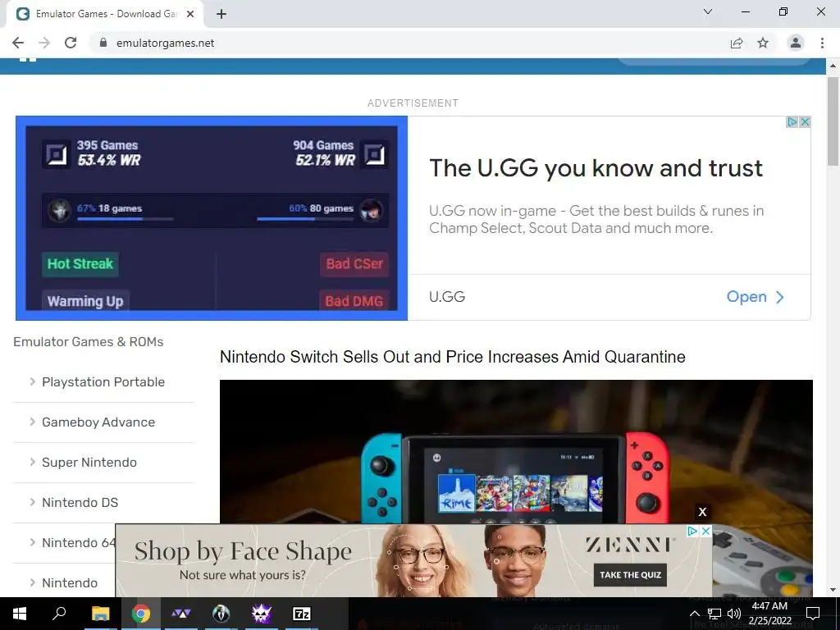Click the chevron beside Nintendo DS
The image size is (840, 630).
point(33,502)
